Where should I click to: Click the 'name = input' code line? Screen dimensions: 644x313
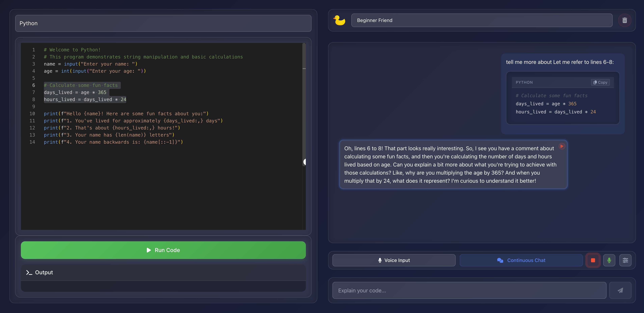click(x=91, y=64)
